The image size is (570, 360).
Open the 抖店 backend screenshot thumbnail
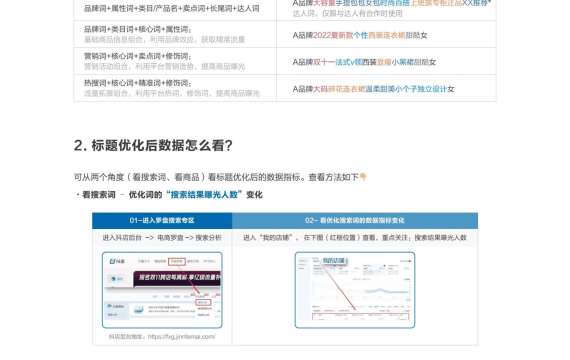pyautogui.click(x=162, y=290)
